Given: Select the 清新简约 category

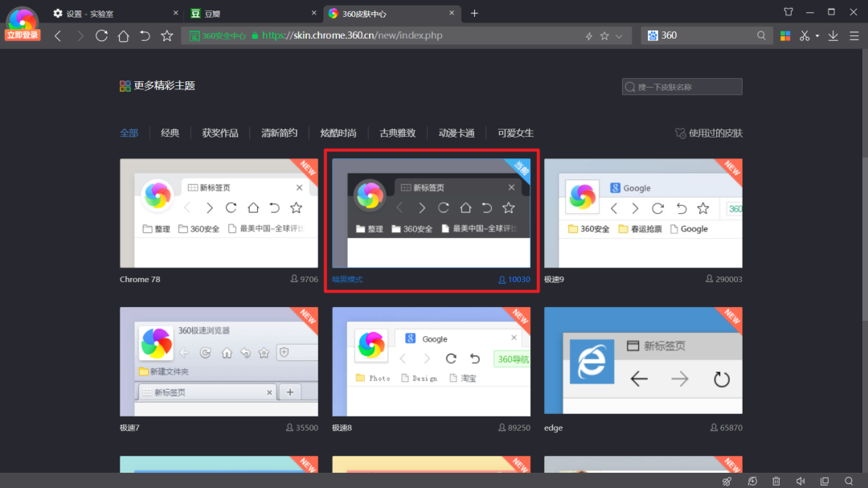Looking at the screenshot, I should coord(279,133).
